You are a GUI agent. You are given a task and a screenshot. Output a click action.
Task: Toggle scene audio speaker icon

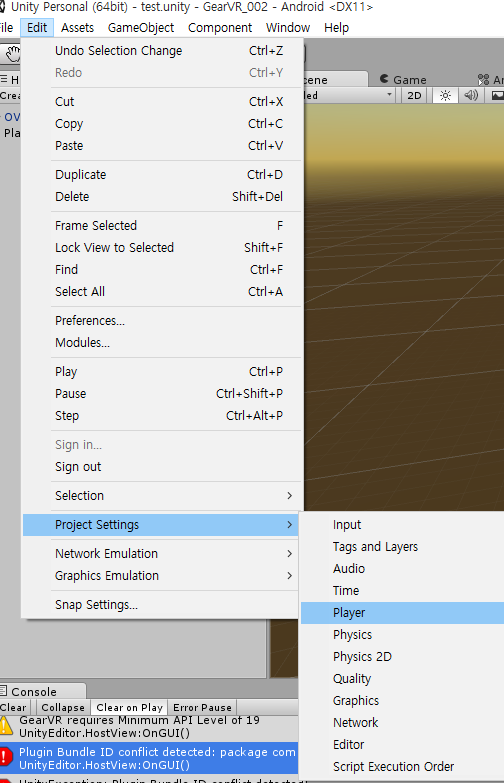tap(471, 95)
